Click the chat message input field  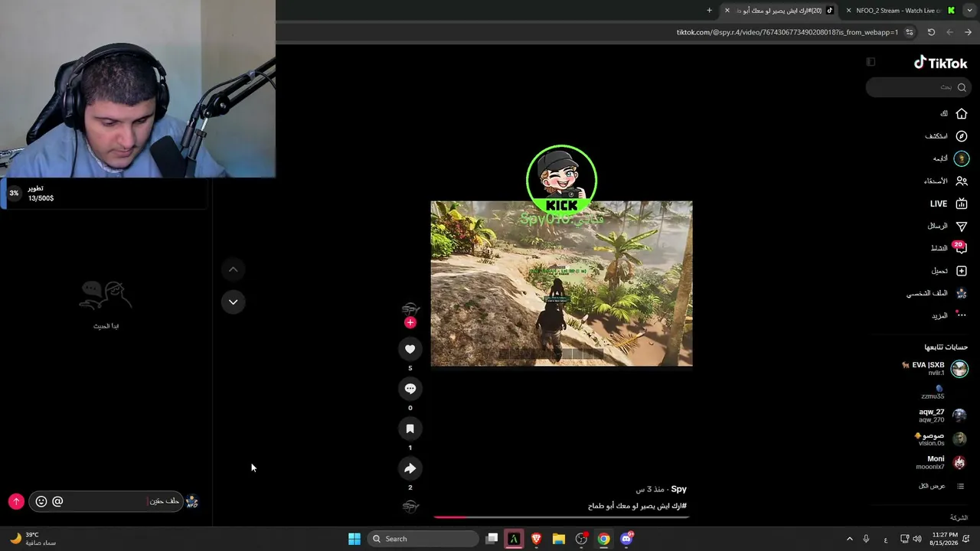click(106, 501)
